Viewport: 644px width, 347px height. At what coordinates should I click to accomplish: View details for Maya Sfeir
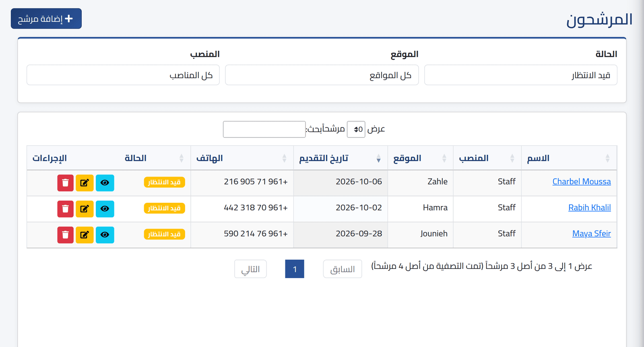(105, 235)
